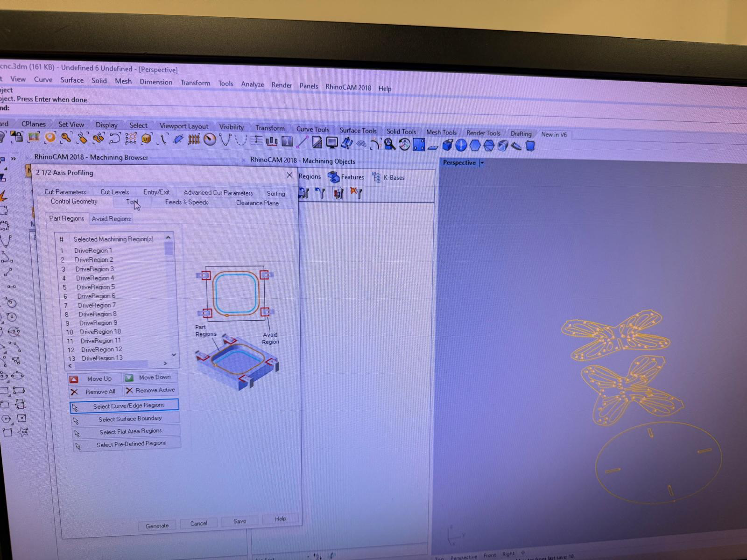
Task: Switch to the Curve Tools toolbar tab
Action: (313, 129)
